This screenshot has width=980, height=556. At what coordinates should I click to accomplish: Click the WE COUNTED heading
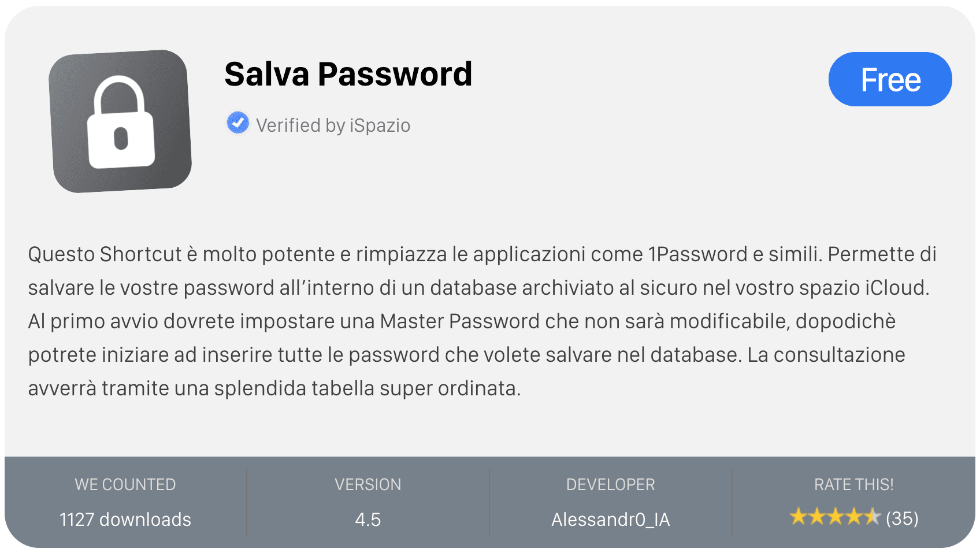(125, 484)
